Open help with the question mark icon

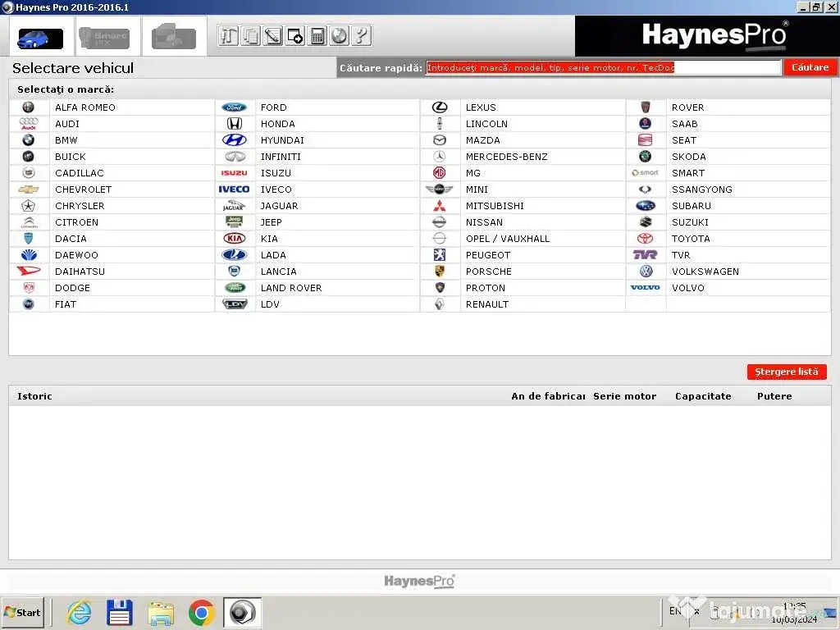pyautogui.click(x=361, y=36)
